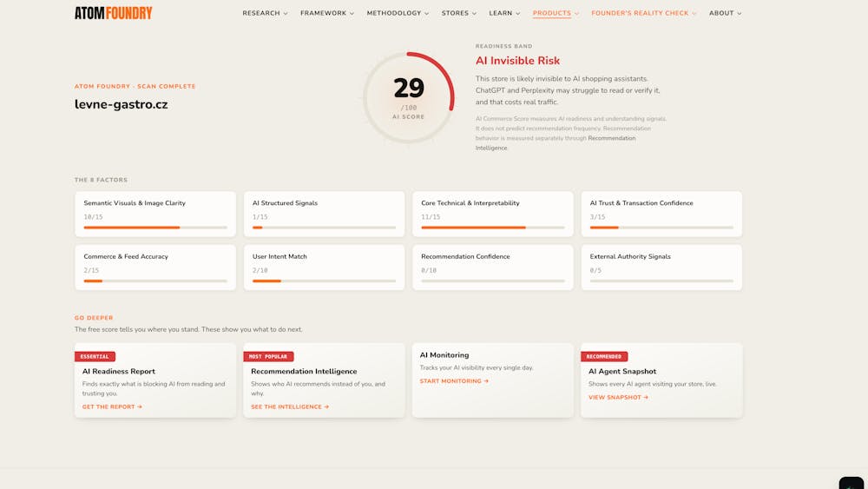Click the External Authority Signals title
868x489 pixels.
[630, 256]
